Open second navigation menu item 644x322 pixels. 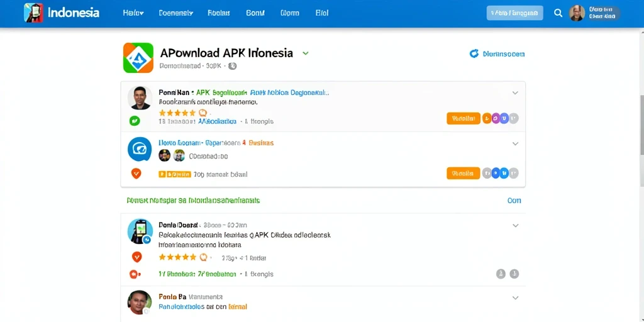(x=176, y=13)
